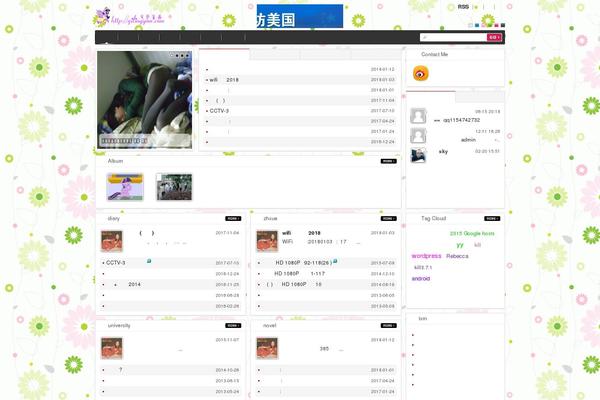
Task: Click MORE button in Album section
Action: click(x=388, y=161)
